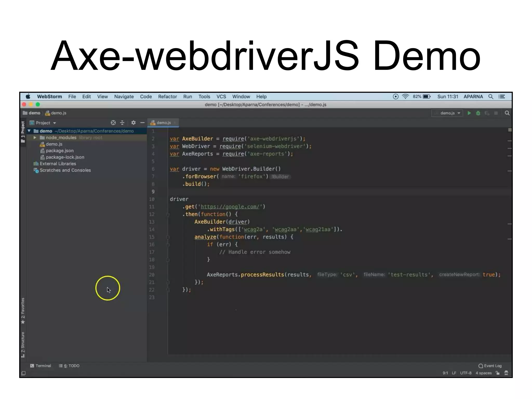This screenshot has width=532, height=399.
Task: Open the Event Log
Action: tap(490, 366)
